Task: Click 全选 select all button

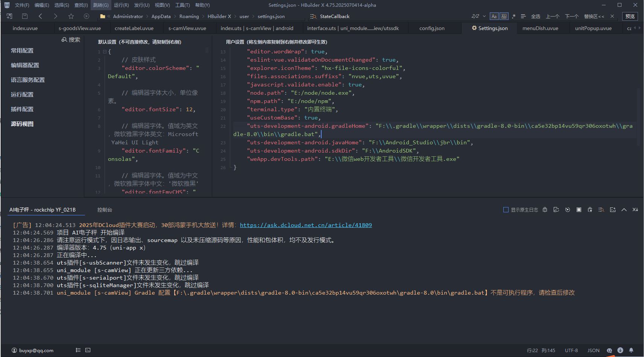Action: pyautogui.click(x=535, y=16)
